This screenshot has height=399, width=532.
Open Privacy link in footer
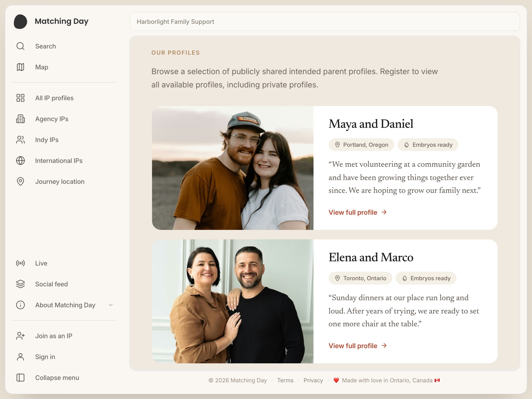click(x=313, y=380)
